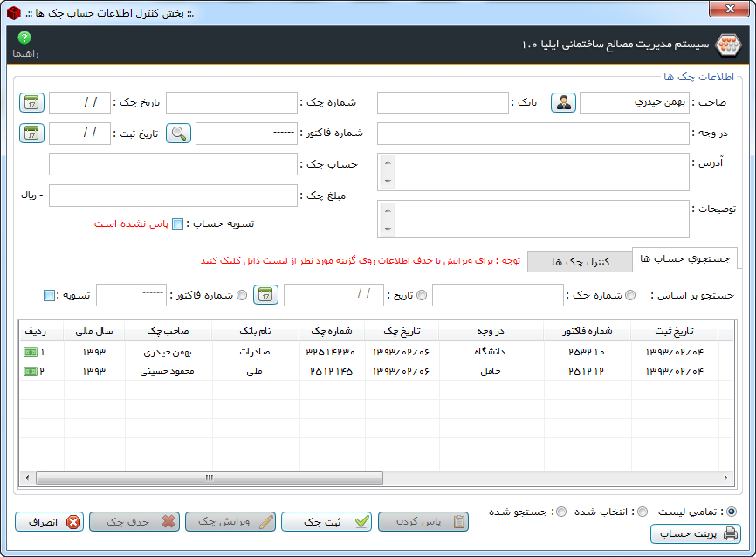
Task: Click green row icon of row 2
Action: [31, 371]
